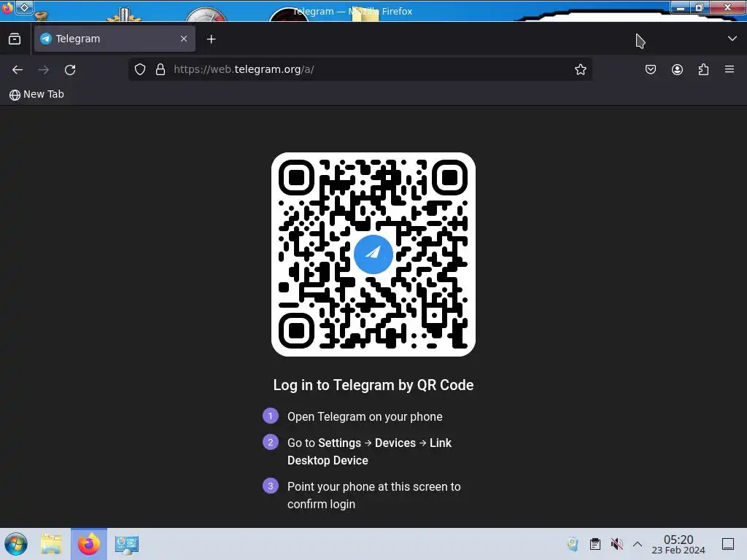The width and height of the screenshot is (747, 560).
Task: Click the Telegram login QR code
Action: coord(373,254)
